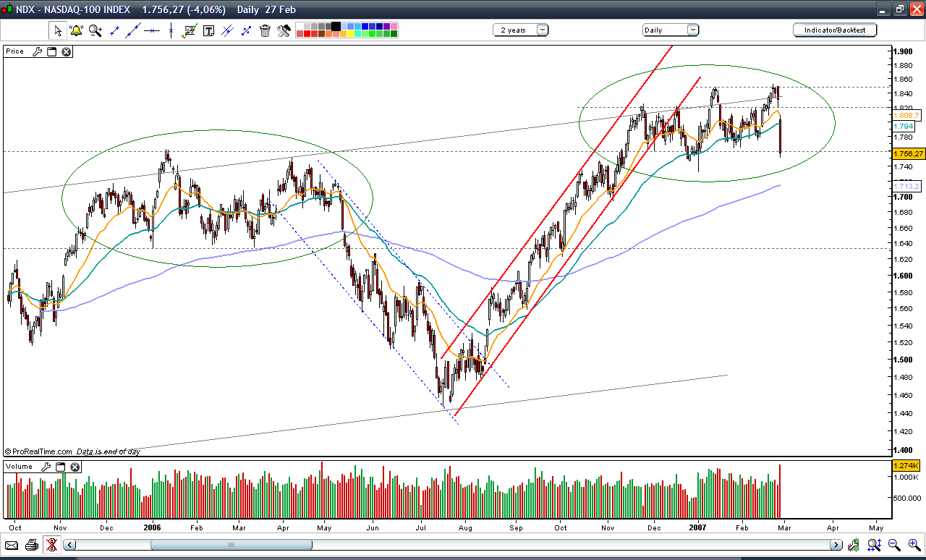Close the Price panel
This screenshot has width=926, height=560.
click(66, 51)
